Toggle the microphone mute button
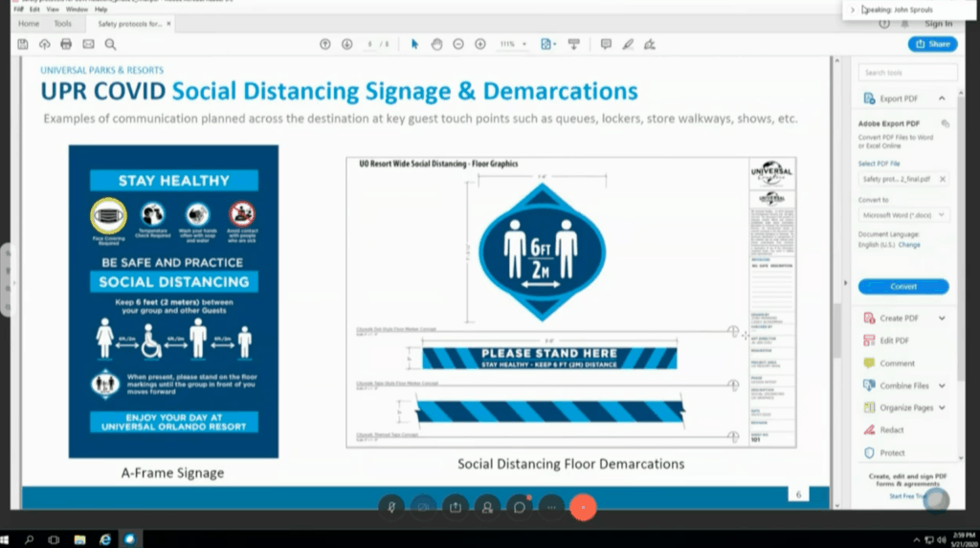 click(x=391, y=507)
